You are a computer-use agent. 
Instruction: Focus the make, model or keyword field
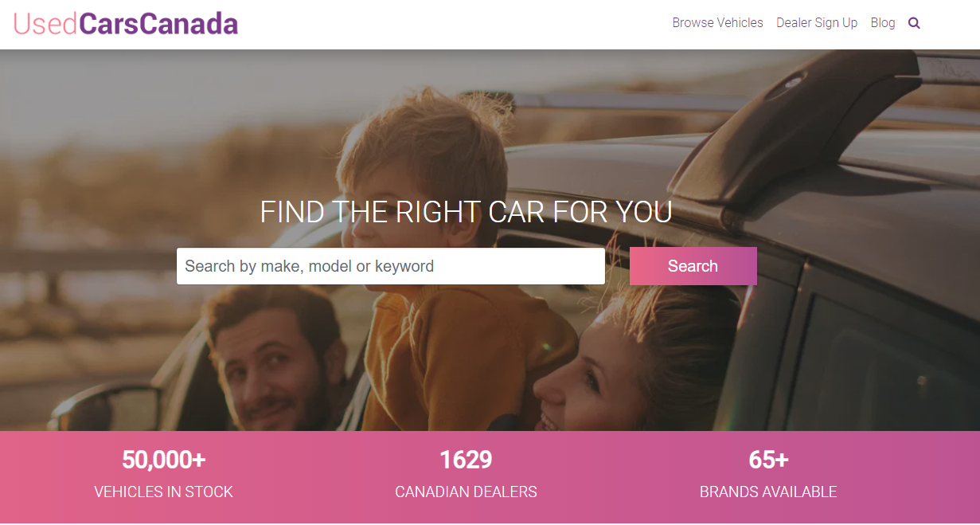click(x=391, y=266)
